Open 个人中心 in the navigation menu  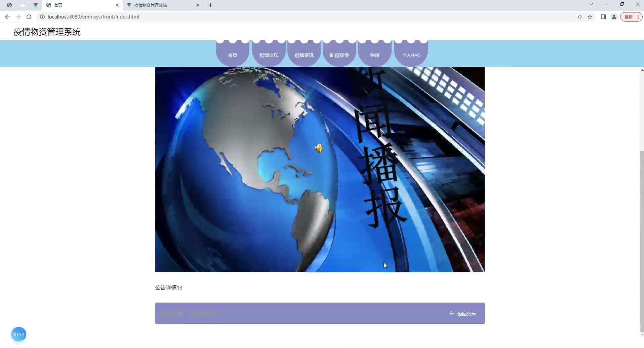click(x=411, y=53)
